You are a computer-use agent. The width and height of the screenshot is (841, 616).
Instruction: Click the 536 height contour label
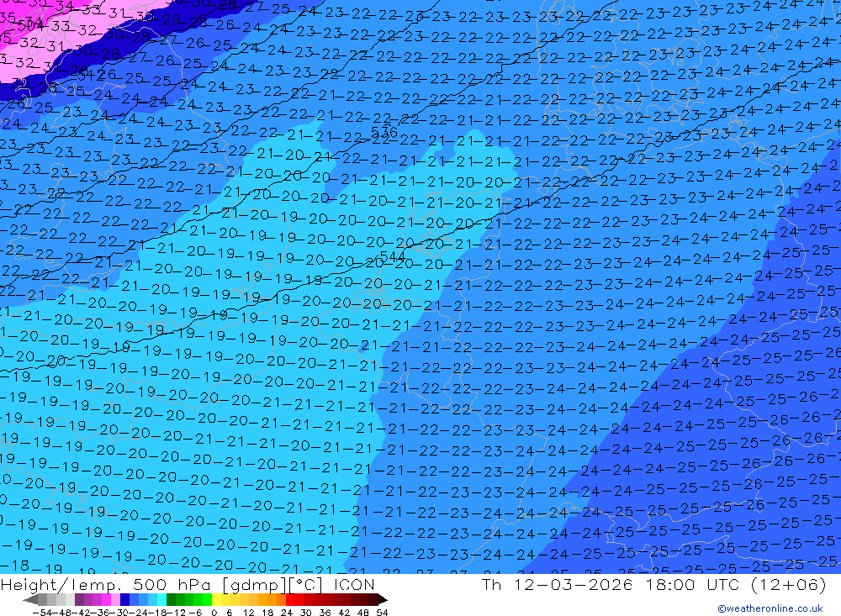(x=384, y=131)
